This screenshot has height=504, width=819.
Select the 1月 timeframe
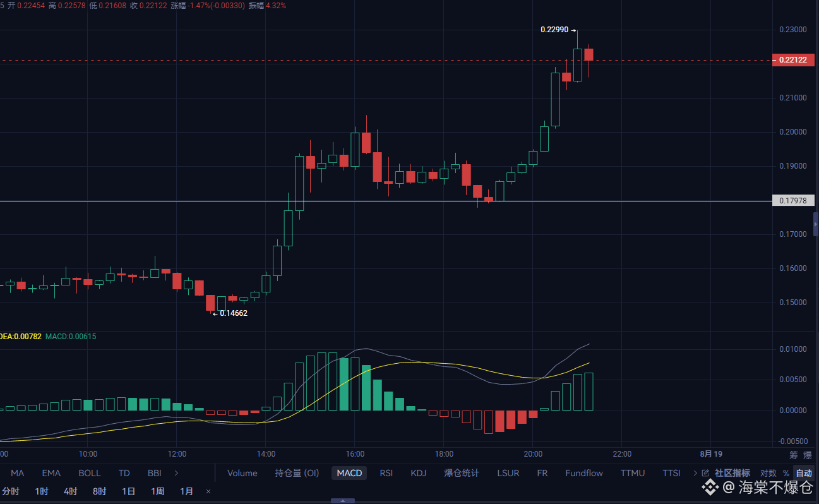coord(186,491)
